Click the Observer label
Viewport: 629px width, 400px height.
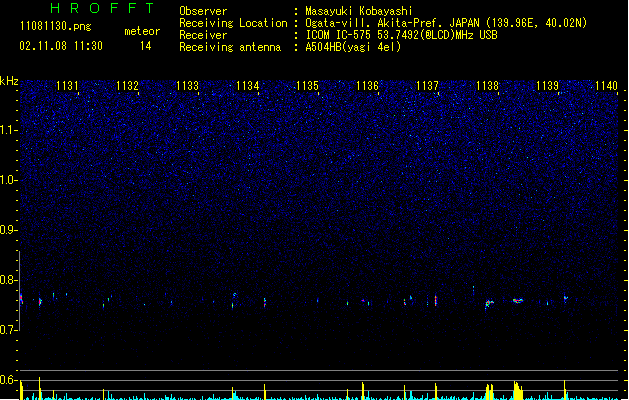[x=203, y=11]
